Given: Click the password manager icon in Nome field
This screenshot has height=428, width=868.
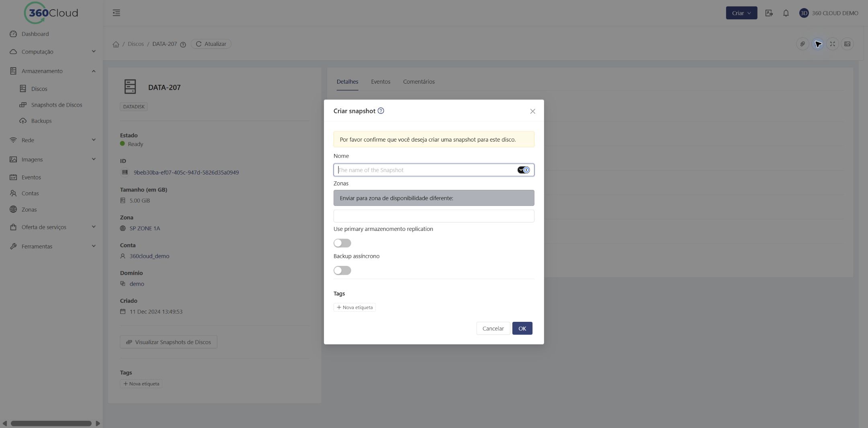Looking at the screenshot, I should pos(524,170).
